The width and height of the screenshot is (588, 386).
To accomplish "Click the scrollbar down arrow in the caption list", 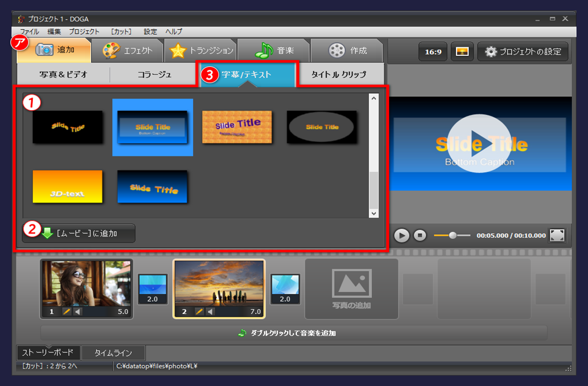I will pyautogui.click(x=374, y=213).
